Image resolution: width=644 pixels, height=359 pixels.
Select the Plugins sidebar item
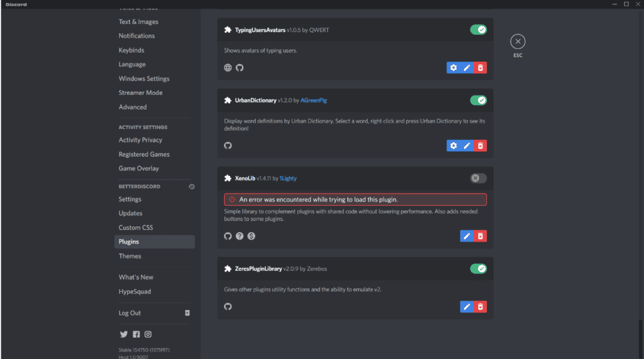pos(155,242)
